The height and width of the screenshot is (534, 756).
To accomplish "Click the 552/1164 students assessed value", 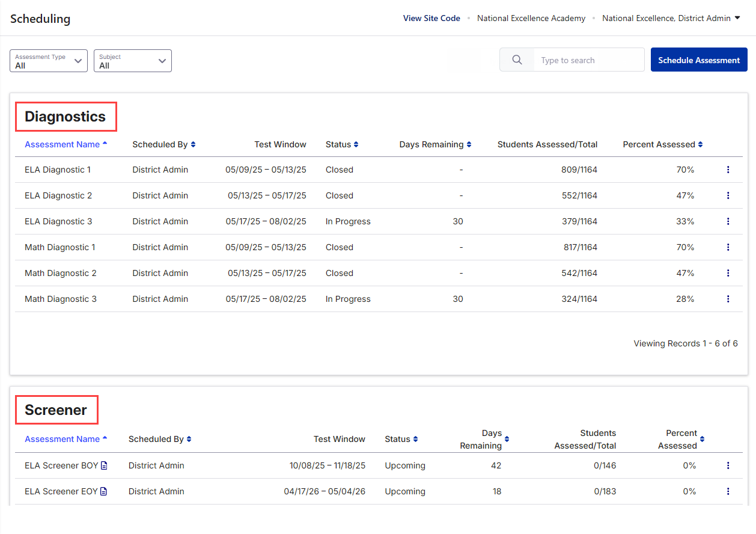I will (x=579, y=195).
